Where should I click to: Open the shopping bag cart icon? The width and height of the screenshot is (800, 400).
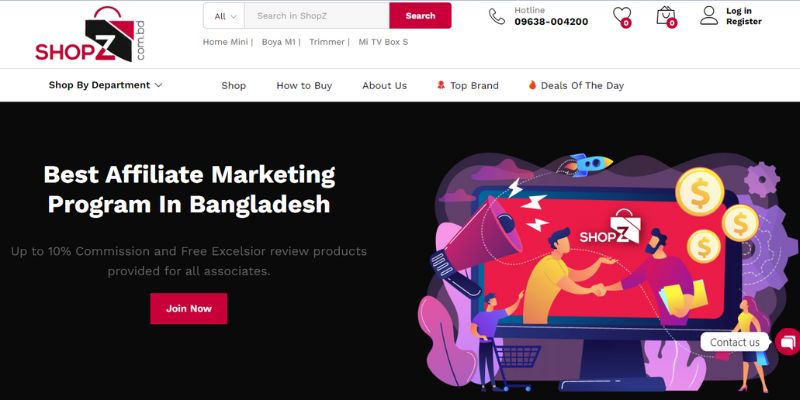[666, 16]
